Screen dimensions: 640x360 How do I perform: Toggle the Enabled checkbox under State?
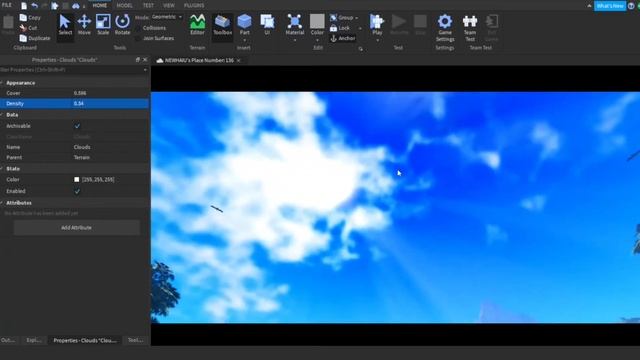pyautogui.click(x=77, y=191)
